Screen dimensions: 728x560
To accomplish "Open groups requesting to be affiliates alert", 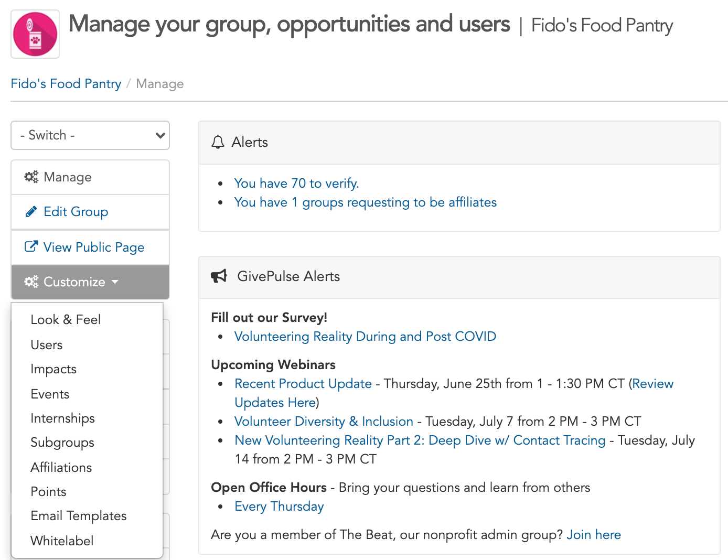I will [365, 202].
